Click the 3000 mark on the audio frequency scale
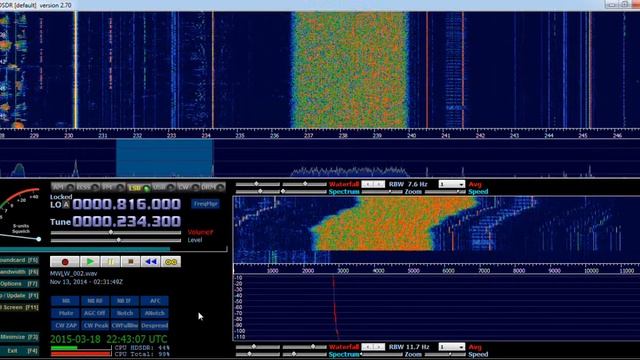 click(343, 271)
